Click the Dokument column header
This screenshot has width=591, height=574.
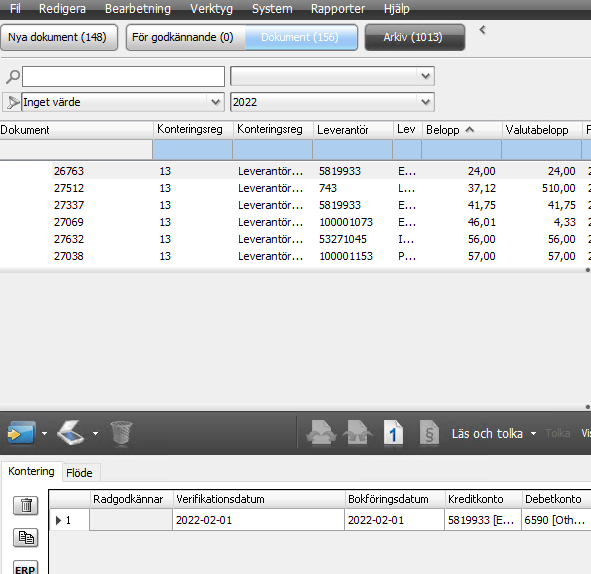pos(76,130)
